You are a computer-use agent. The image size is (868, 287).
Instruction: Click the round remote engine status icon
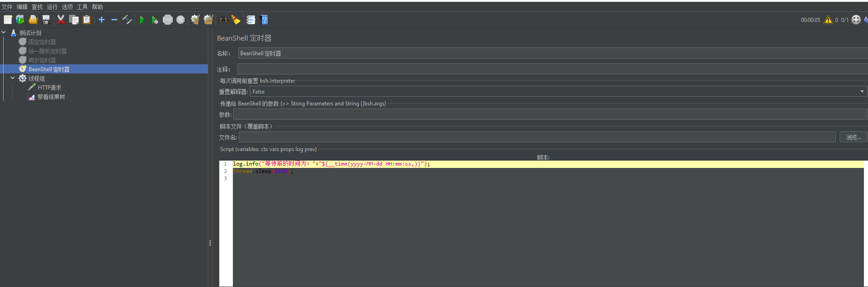tap(856, 20)
